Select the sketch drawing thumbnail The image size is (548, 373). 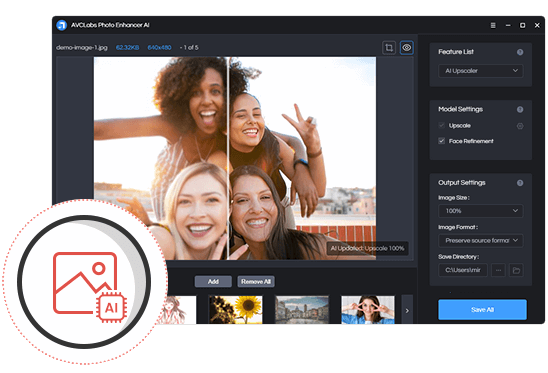(178, 310)
